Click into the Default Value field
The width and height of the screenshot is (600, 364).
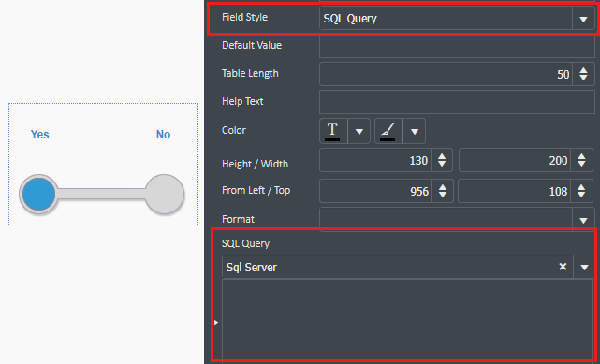click(x=457, y=46)
